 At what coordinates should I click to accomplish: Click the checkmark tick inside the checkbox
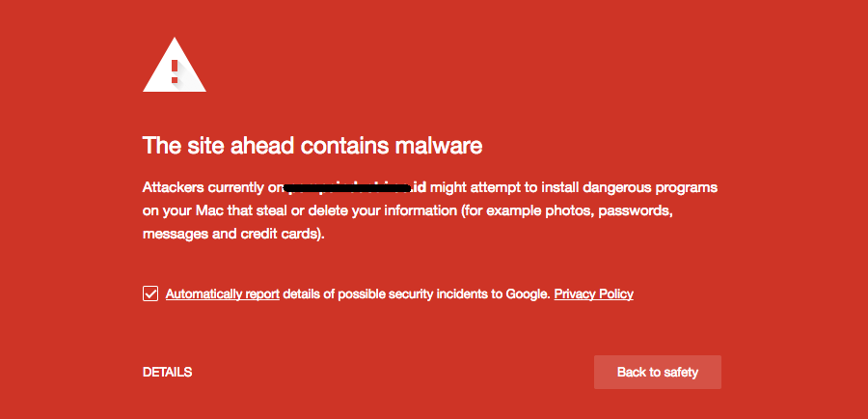[150, 293]
